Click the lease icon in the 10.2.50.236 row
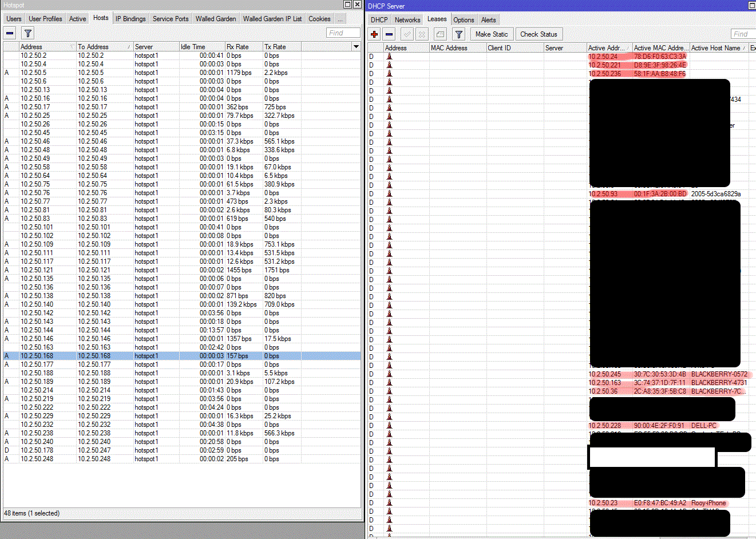This screenshot has height=539, width=756. 389,74
